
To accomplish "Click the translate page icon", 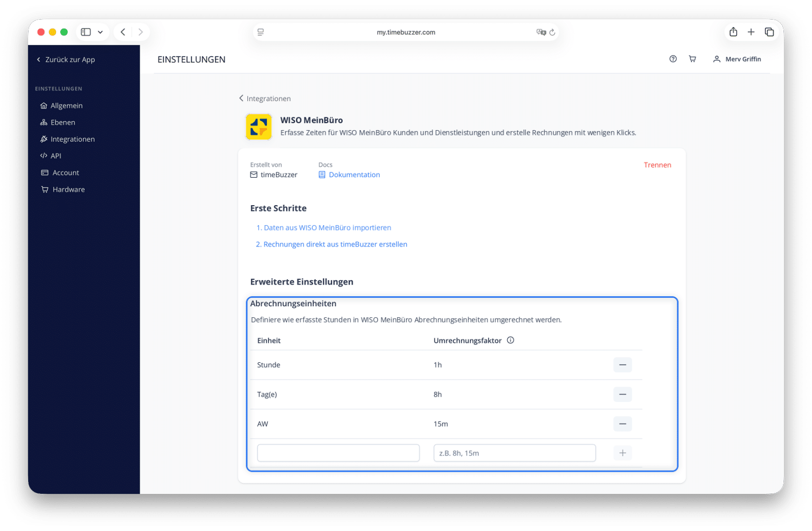I will [541, 32].
